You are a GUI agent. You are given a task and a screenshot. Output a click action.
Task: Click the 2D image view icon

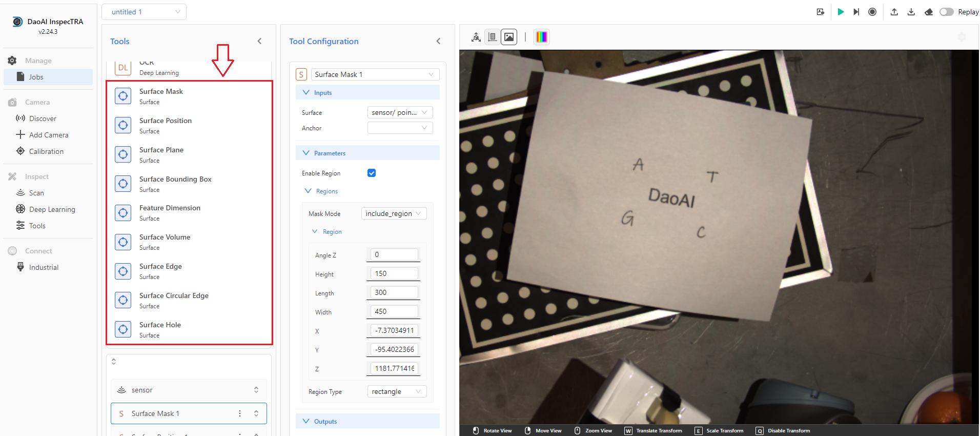pyautogui.click(x=509, y=37)
